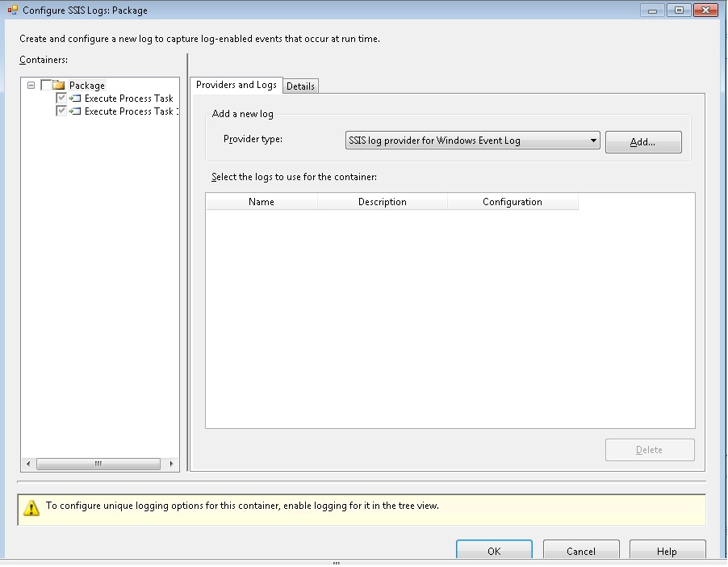Image resolution: width=728 pixels, height=567 pixels.
Task: Confirm the dialog with OK
Action: 494,551
